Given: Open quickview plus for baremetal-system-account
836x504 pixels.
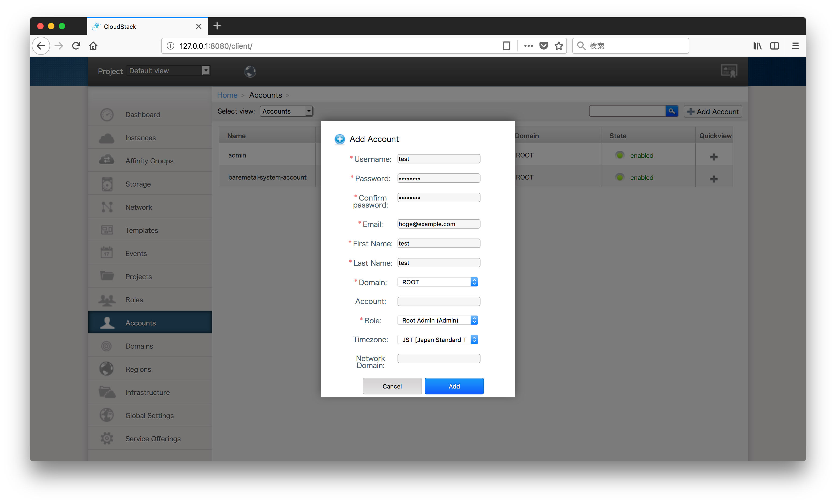Looking at the screenshot, I should [x=714, y=179].
